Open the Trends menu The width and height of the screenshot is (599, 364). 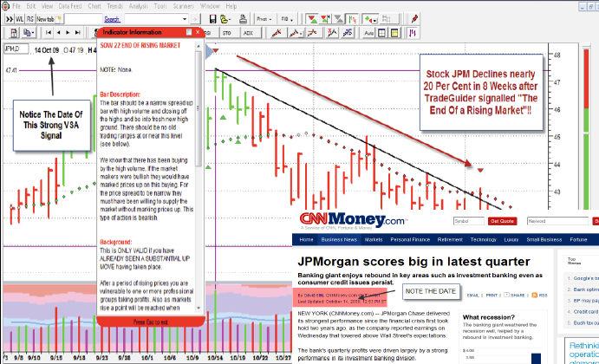(x=114, y=6)
